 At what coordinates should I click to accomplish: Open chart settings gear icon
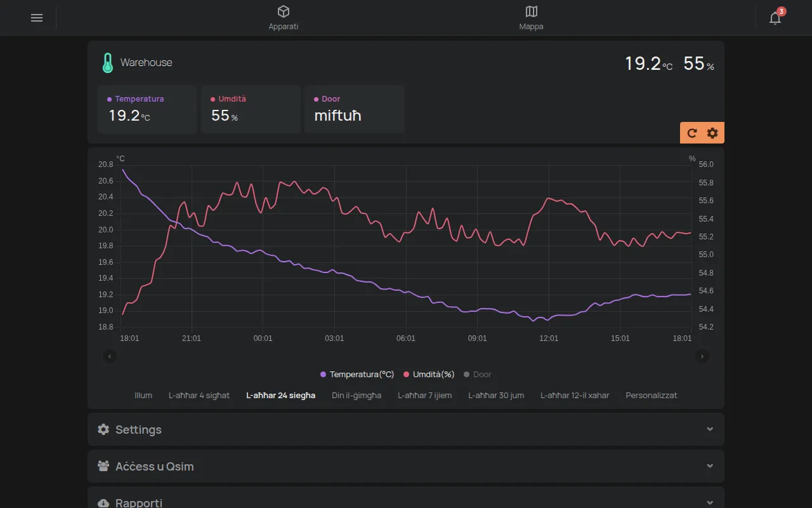tap(712, 133)
